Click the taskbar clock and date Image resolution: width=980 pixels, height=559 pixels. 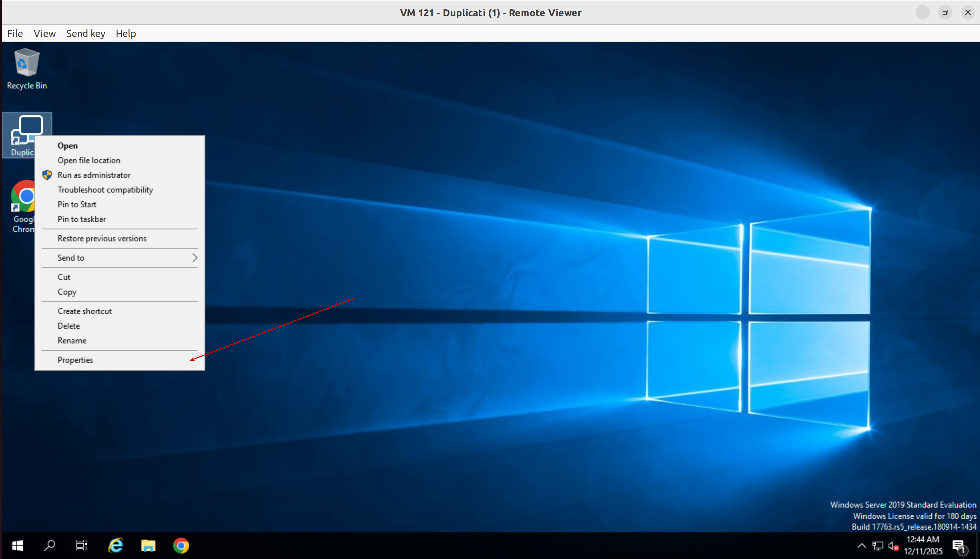pos(923,545)
